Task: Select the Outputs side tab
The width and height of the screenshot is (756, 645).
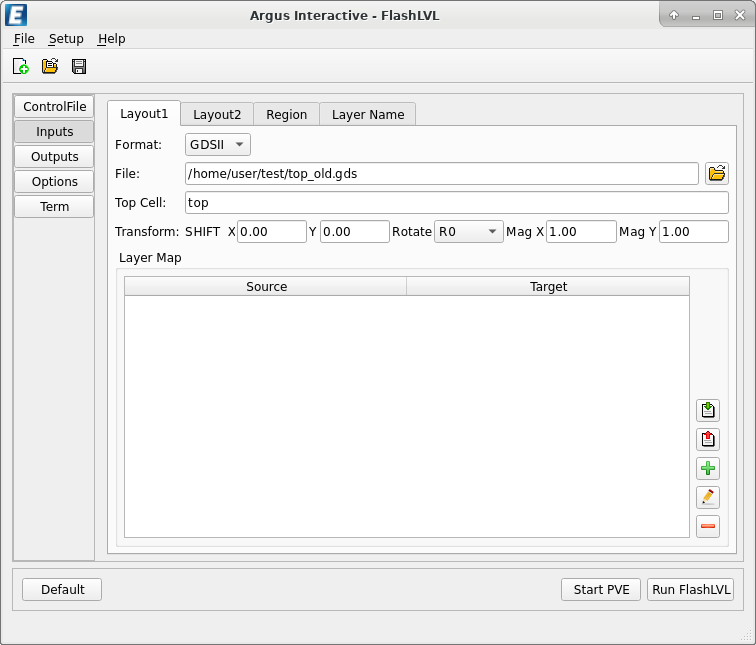Action: (54, 157)
